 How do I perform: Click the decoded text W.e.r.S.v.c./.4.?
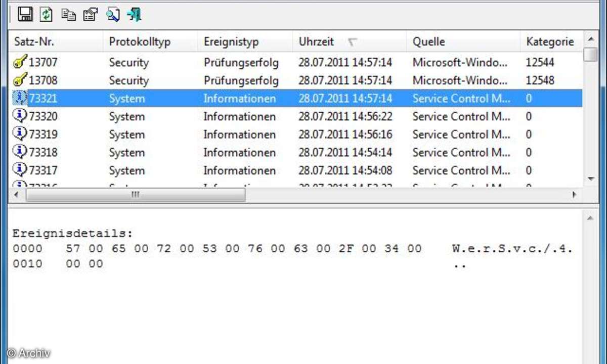pyautogui.click(x=512, y=249)
